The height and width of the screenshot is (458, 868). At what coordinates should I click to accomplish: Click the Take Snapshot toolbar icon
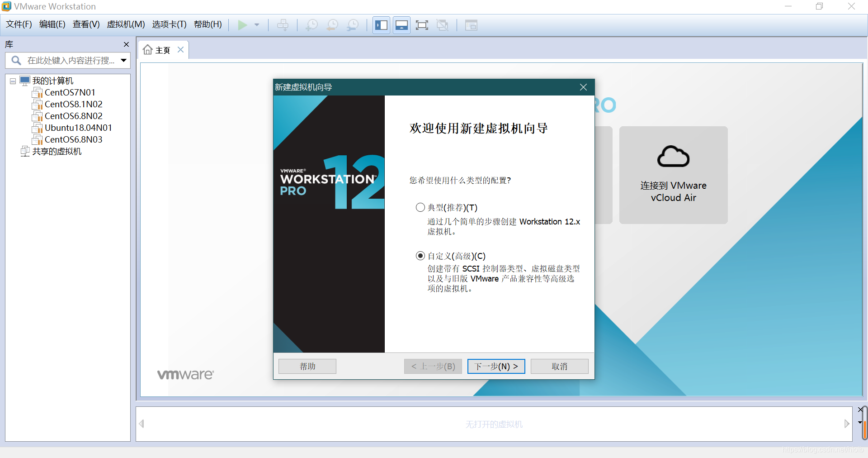tap(312, 25)
